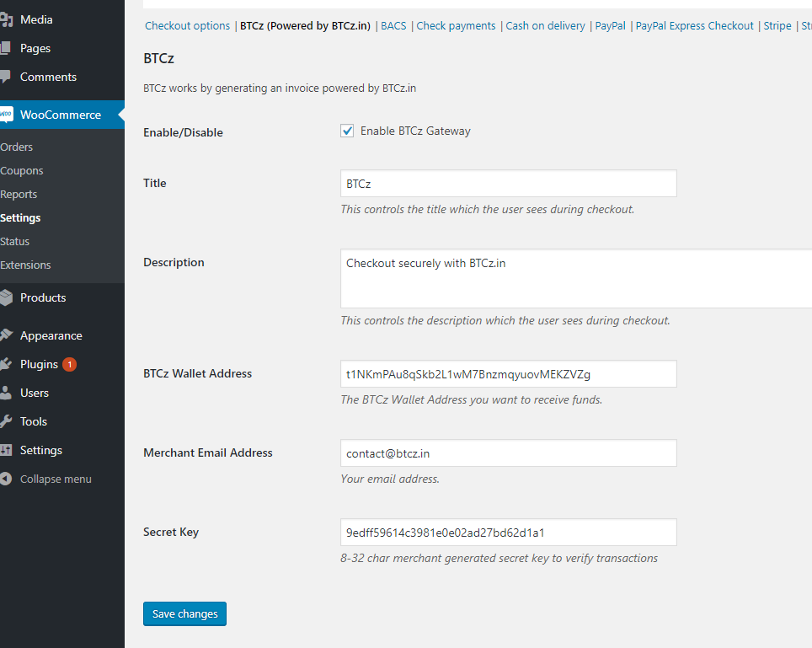Open Plugins via the plug icon
The height and width of the screenshot is (648, 812).
pyautogui.click(x=6, y=364)
